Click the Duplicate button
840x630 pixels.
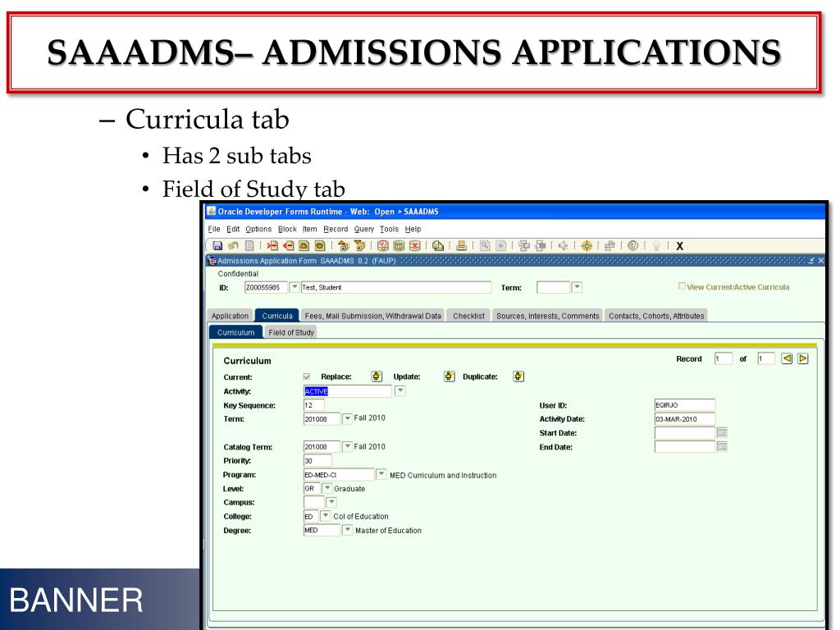pos(518,377)
